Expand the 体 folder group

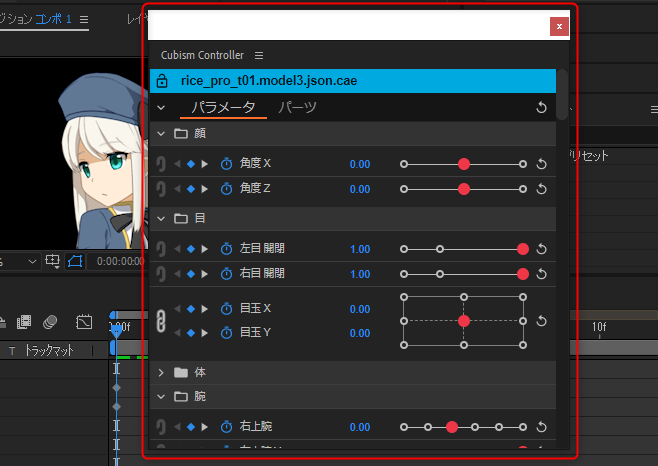[162, 372]
